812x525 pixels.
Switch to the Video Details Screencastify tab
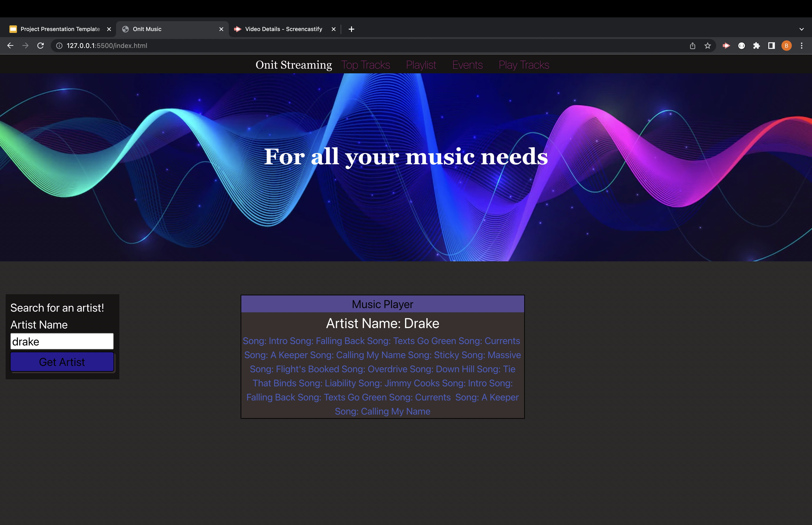pyautogui.click(x=283, y=29)
